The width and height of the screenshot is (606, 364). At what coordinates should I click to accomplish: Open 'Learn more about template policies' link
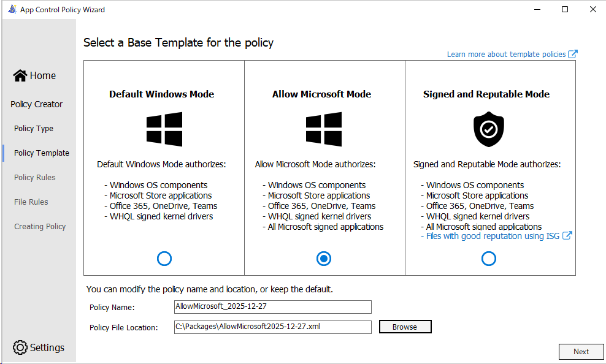[506, 55]
